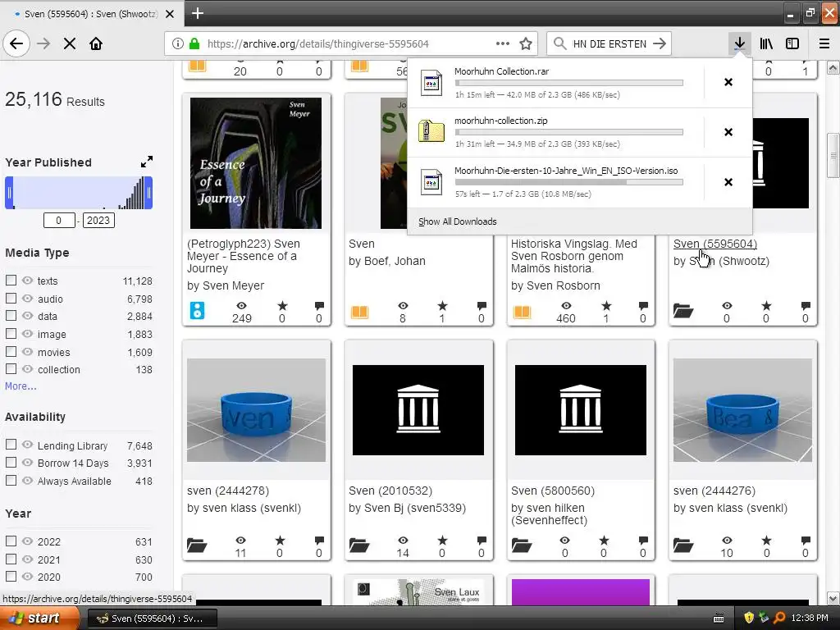Open Historiska Vingslag title link
Screen dimensions: 840x630
(x=573, y=256)
